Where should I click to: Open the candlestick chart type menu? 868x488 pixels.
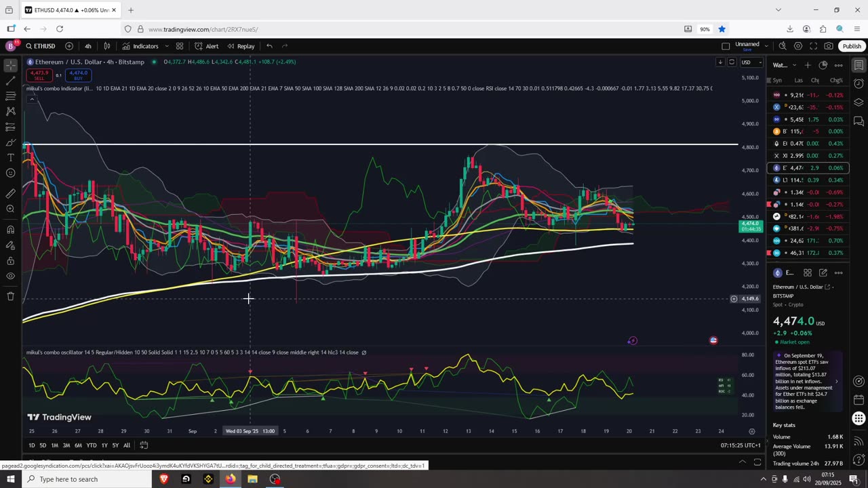[x=107, y=46]
